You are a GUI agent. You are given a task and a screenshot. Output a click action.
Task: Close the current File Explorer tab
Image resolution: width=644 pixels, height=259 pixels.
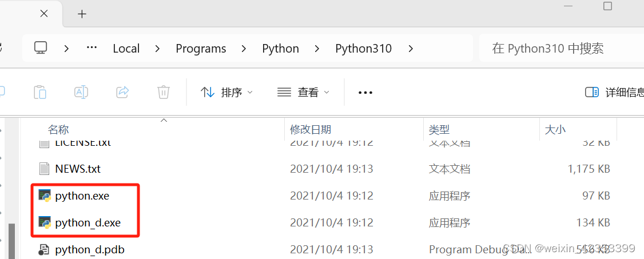[x=44, y=14]
